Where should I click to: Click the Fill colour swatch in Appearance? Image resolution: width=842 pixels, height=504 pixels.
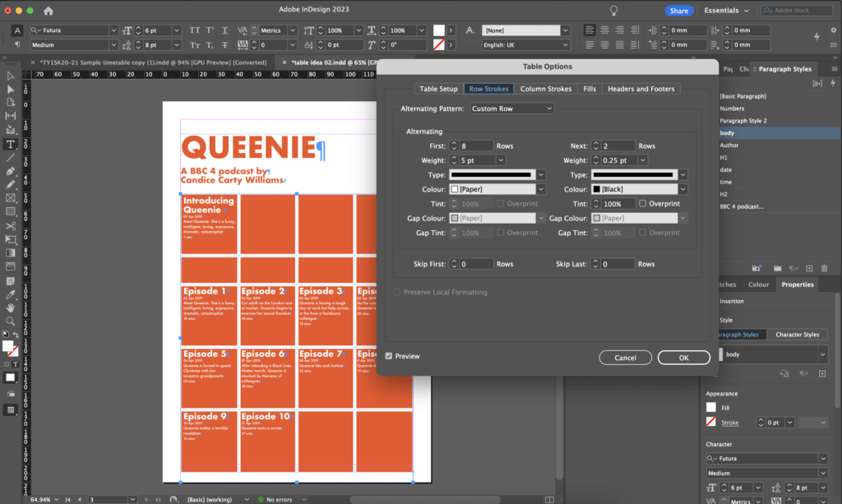point(711,408)
